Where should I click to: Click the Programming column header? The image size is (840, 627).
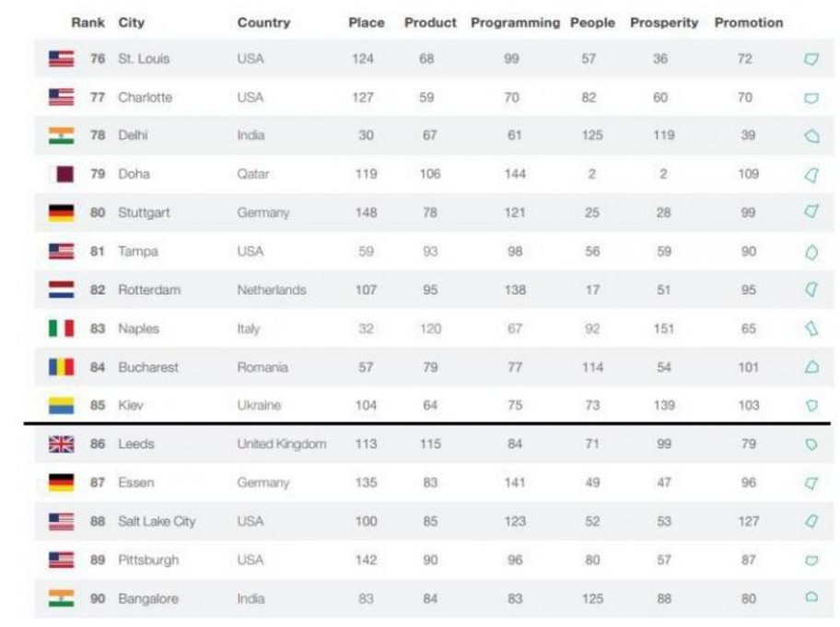click(x=515, y=22)
